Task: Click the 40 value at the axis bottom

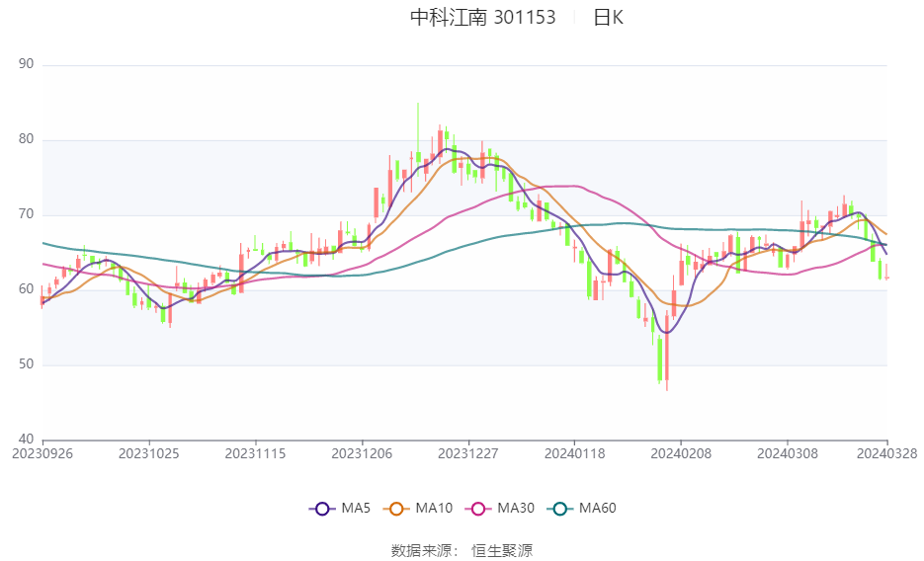Action: pos(26,440)
